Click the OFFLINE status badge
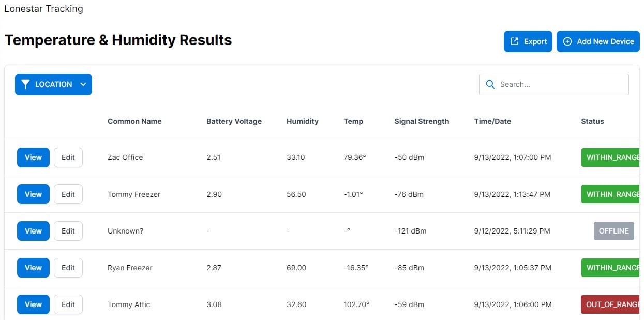Screen dimensions: 644x320 pyautogui.click(x=613, y=231)
